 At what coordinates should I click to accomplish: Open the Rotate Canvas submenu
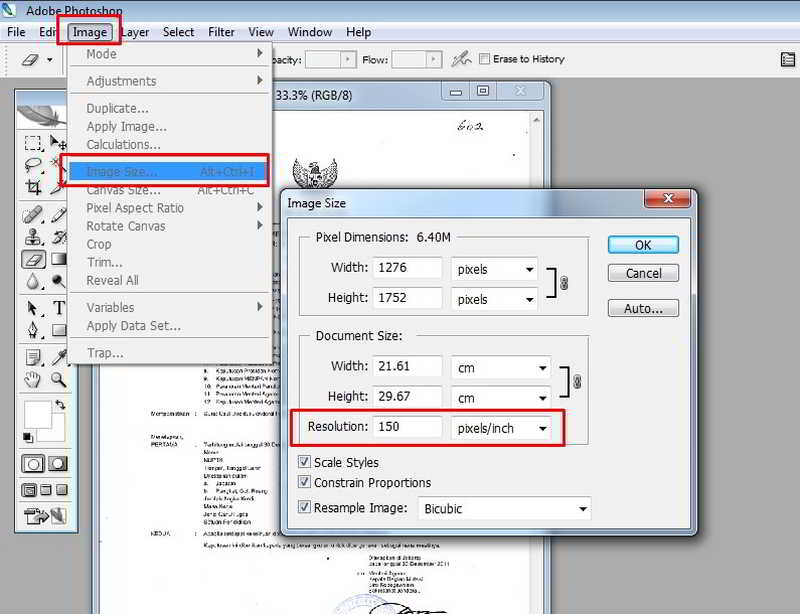168,226
